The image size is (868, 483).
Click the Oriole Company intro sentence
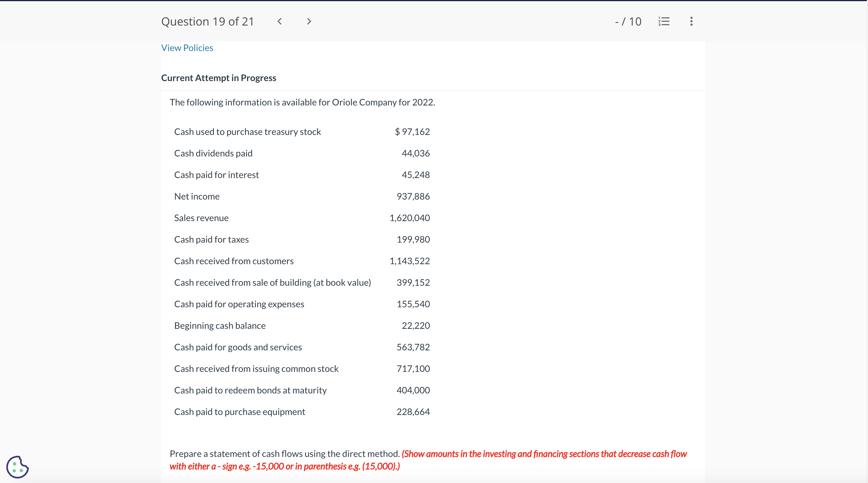[302, 102]
